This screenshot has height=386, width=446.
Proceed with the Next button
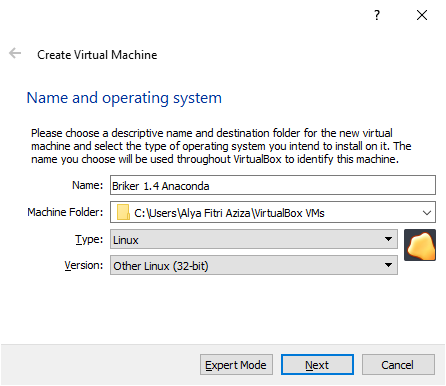coord(317,365)
